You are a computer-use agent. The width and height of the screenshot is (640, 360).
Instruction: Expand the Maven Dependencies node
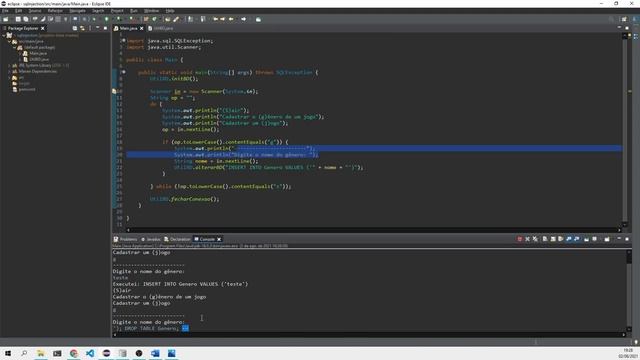[x=9, y=71]
